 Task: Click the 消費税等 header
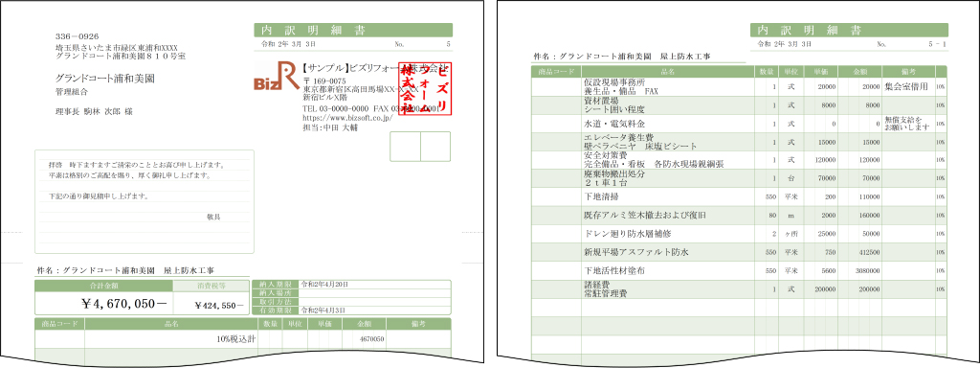[x=212, y=286]
